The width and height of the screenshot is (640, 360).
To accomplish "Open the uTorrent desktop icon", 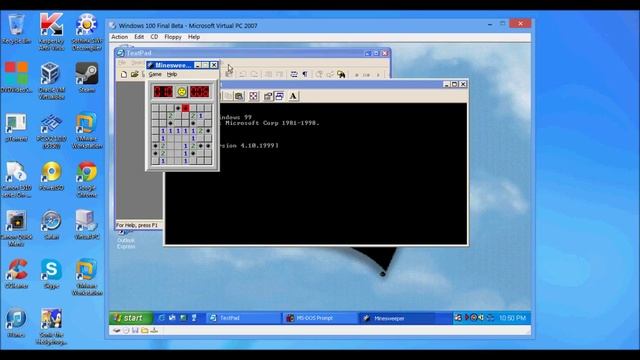I will coord(16,127).
